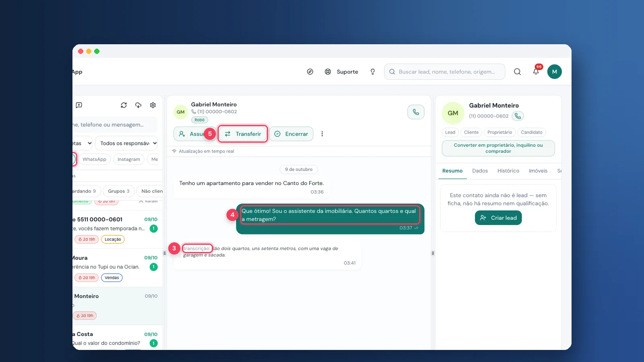
Task: Click the left panel resize handle
Action: 165,253
